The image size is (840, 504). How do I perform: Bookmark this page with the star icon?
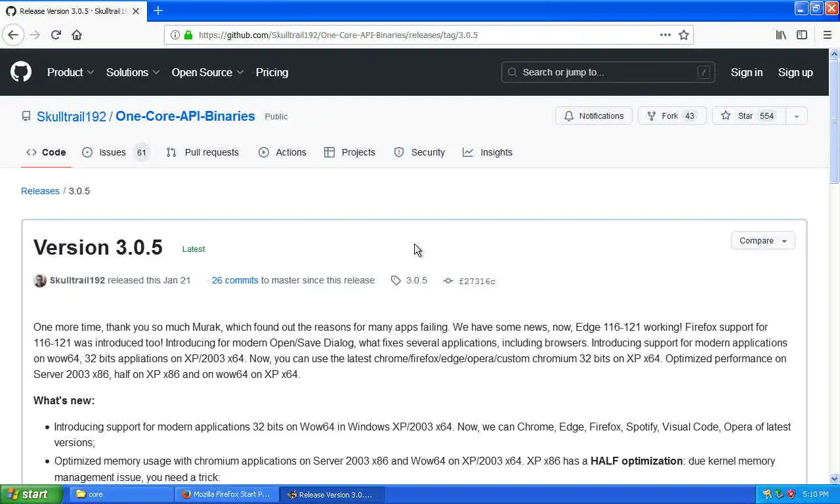(x=684, y=35)
